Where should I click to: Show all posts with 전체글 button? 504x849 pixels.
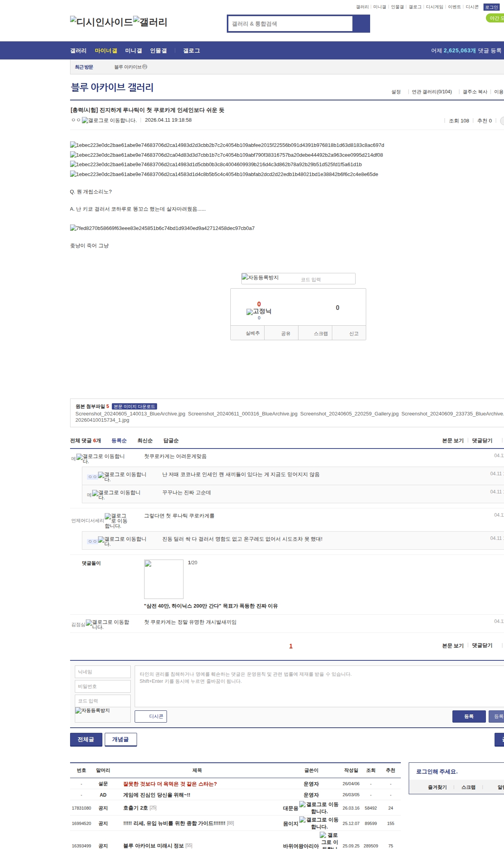pos(86,740)
